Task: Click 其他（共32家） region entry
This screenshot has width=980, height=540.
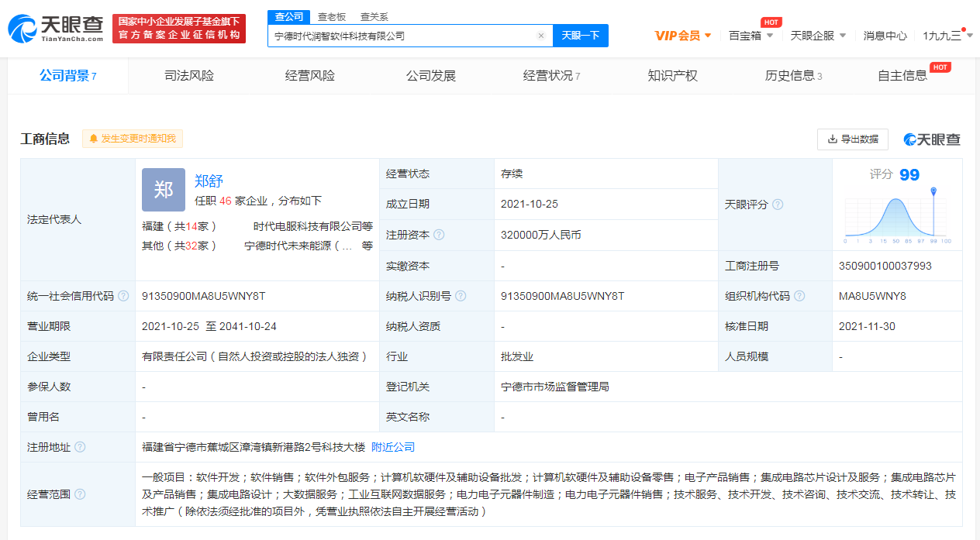Action: (x=179, y=246)
